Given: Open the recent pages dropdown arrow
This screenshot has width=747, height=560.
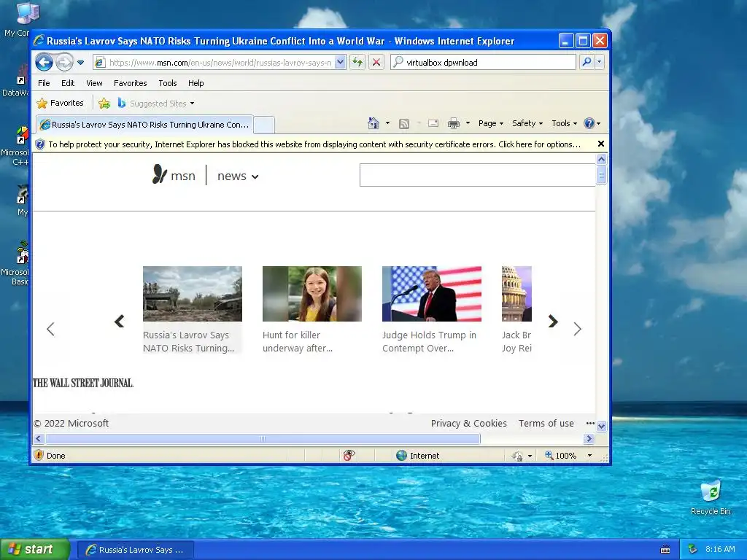Looking at the screenshot, I should point(80,63).
